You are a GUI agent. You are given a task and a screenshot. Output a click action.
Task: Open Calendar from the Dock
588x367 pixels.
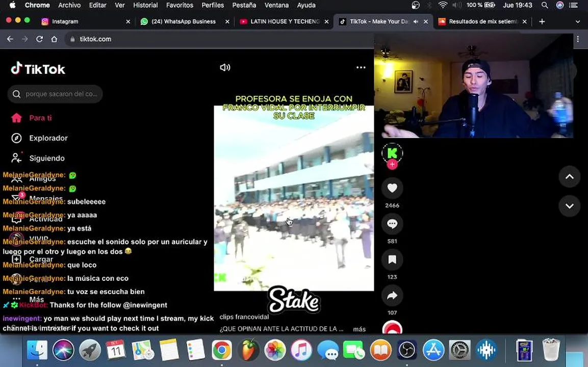(x=116, y=350)
